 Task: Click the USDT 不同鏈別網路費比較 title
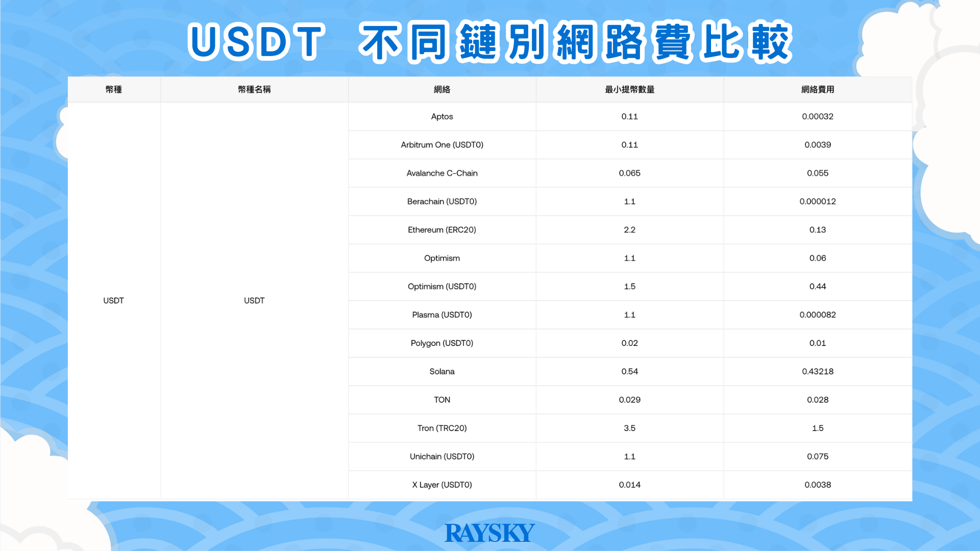coord(490,42)
